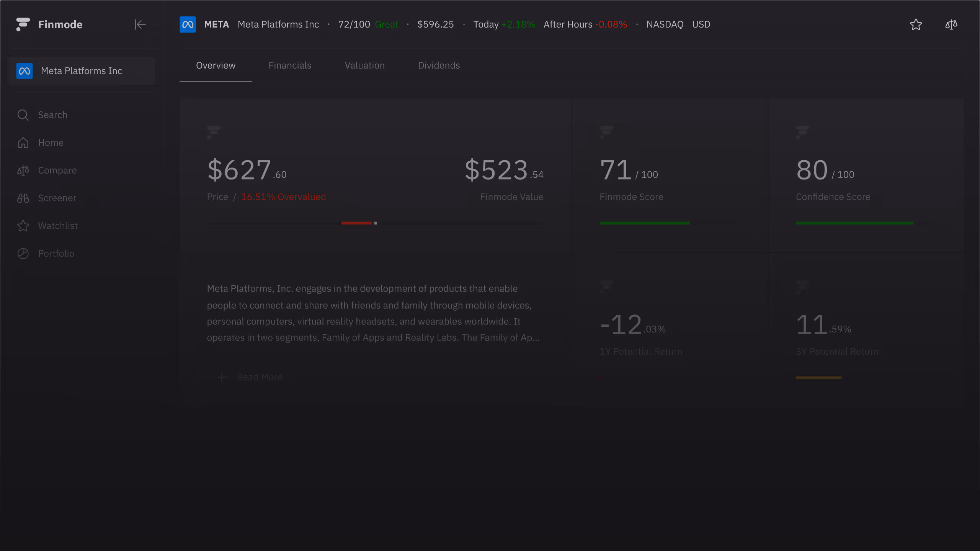Click the NASDAQ exchange label
This screenshot has width=980, height=551.
point(665,24)
